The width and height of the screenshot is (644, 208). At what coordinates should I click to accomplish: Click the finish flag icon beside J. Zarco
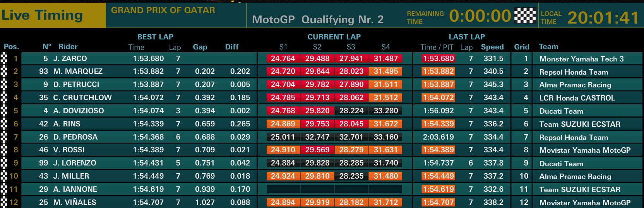pyautogui.click(x=4, y=58)
